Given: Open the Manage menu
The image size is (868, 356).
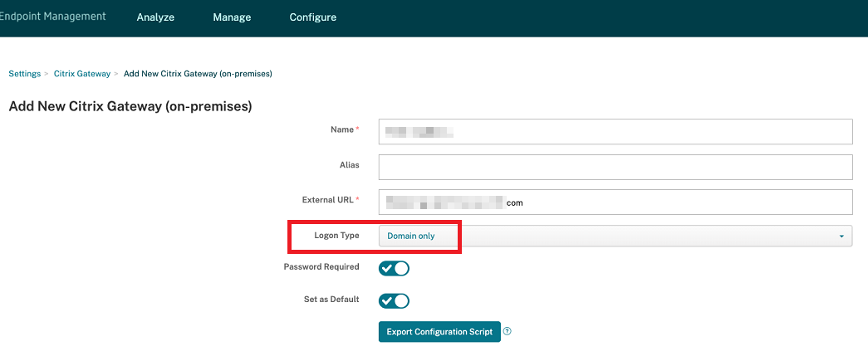Looking at the screenshot, I should coord(232,17).
